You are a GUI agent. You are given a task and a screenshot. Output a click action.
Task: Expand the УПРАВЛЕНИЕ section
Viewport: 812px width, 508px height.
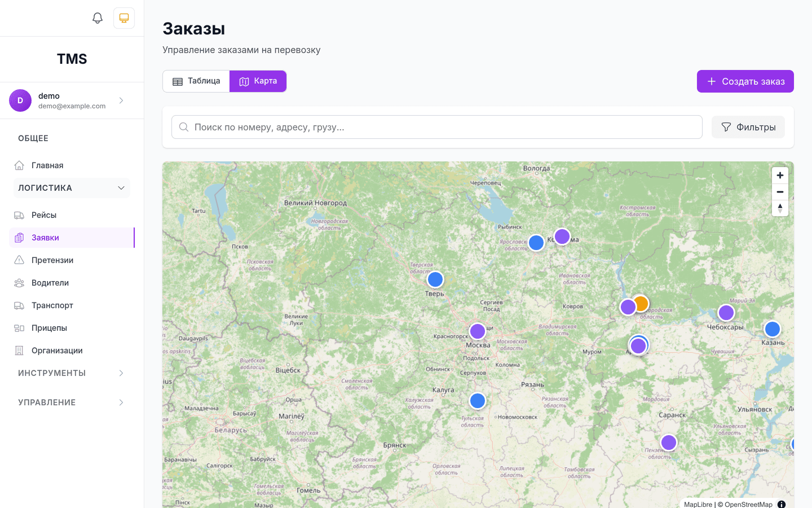click(x=72, y=402)
